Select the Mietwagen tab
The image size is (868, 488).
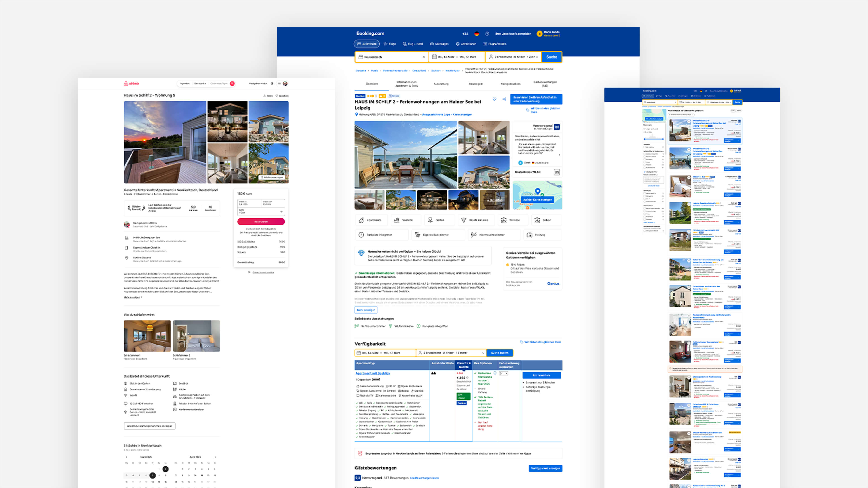[439, 44]
